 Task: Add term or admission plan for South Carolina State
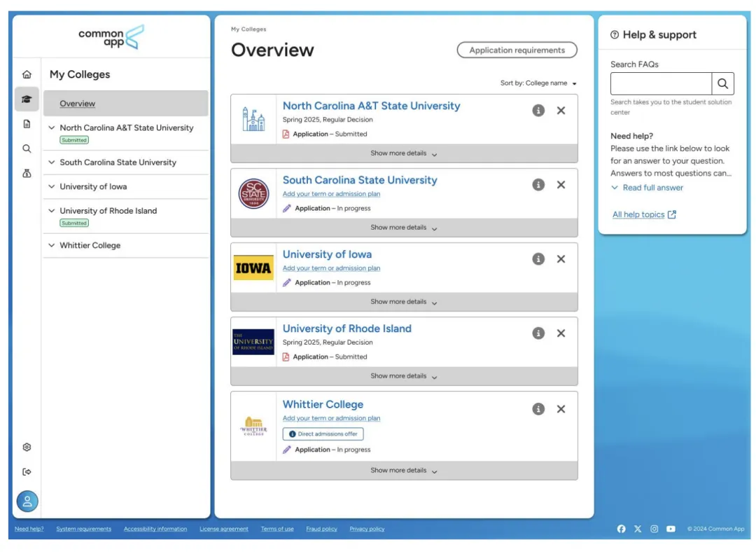(331, 194)
